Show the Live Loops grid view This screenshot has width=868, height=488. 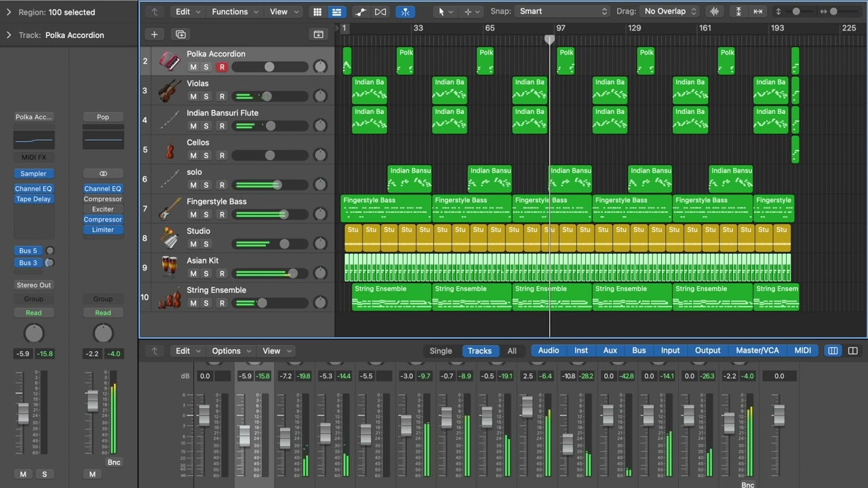coord(317,12)
